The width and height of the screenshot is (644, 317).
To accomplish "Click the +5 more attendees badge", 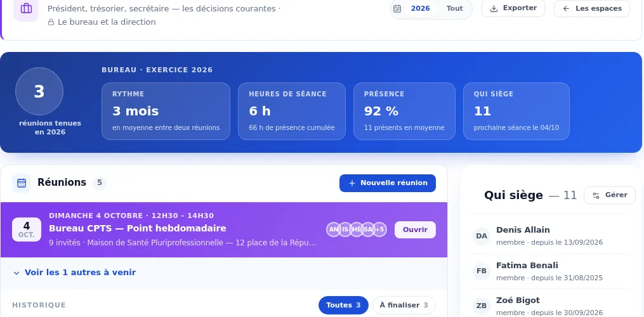I will point(379,230).
